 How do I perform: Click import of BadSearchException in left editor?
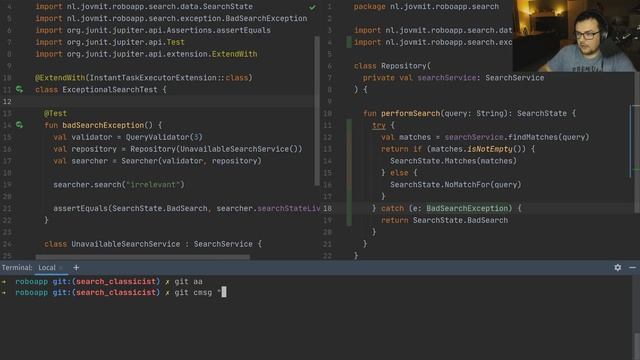click(x=171, y=19)
